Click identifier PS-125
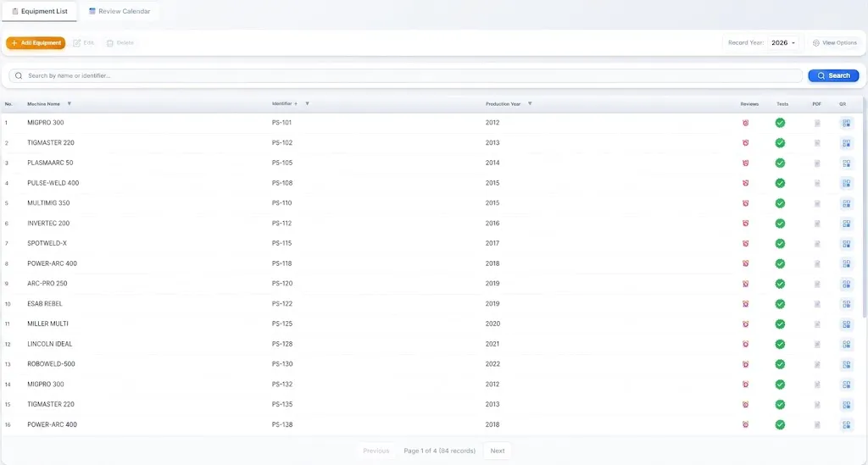The height and width of the screenshot is (465, 868). (281, 324)
